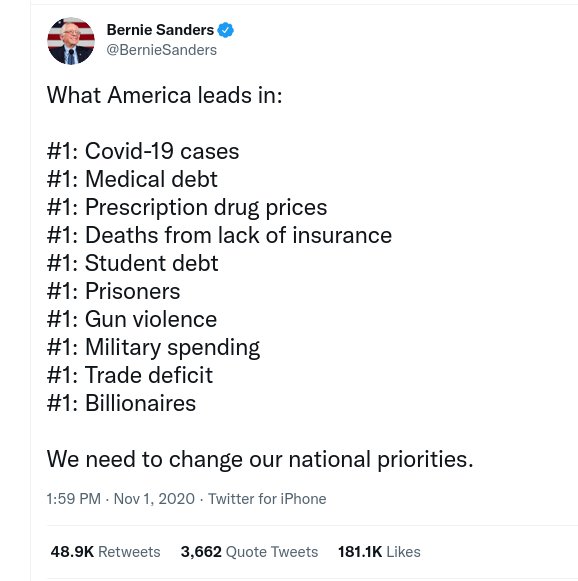The width and height of the screenshot is (578, 581).
Task: Click the Nov 1, 2020 date
Action: (154, 499)
